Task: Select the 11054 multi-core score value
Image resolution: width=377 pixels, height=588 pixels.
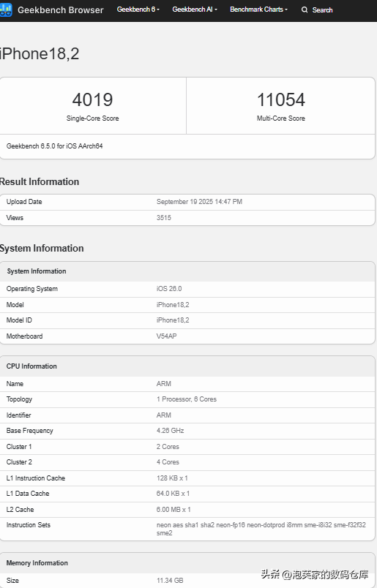Action: 281,99
